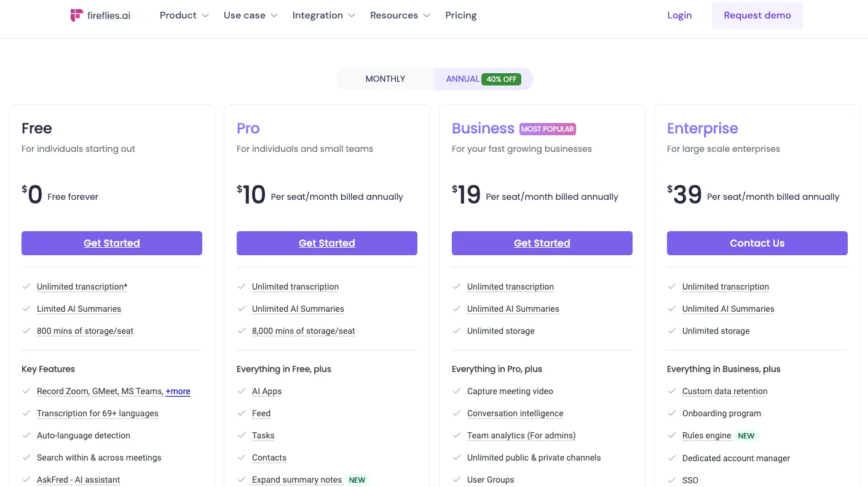Click the Pro plan title

[x=248, y=129]
